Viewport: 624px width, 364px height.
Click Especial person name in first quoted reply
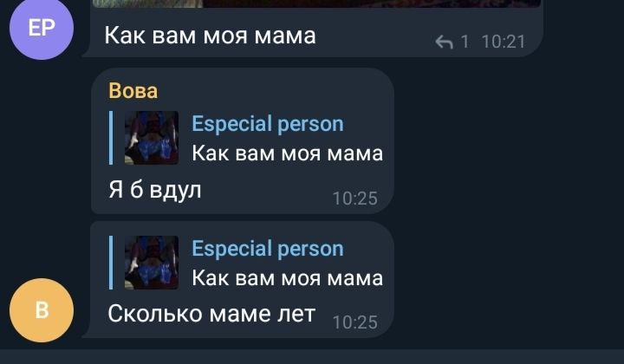click(x=268, y=124)
